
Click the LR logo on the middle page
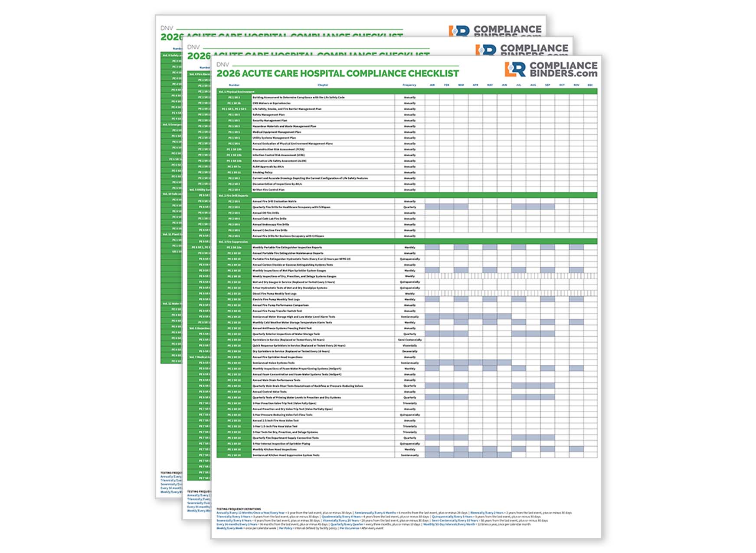point(485,51)
